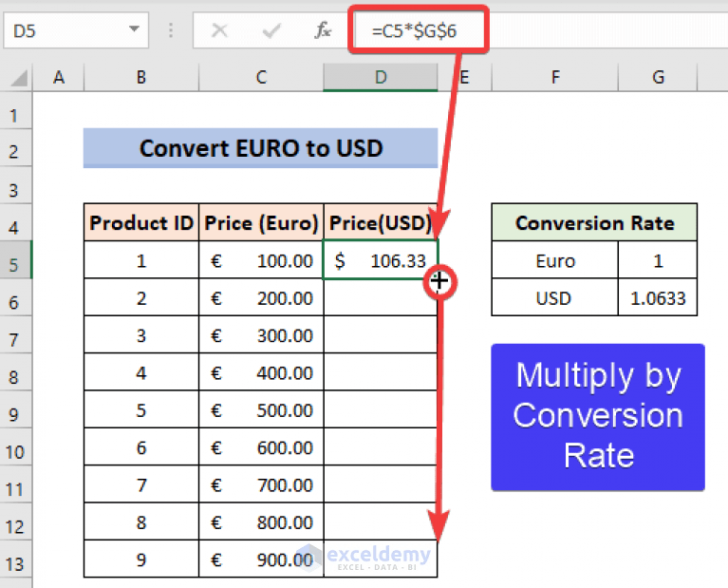The width and height of the screenshot is (728, 588).
Task: Select cell with € 800.00
Action: tap(261, 522)
